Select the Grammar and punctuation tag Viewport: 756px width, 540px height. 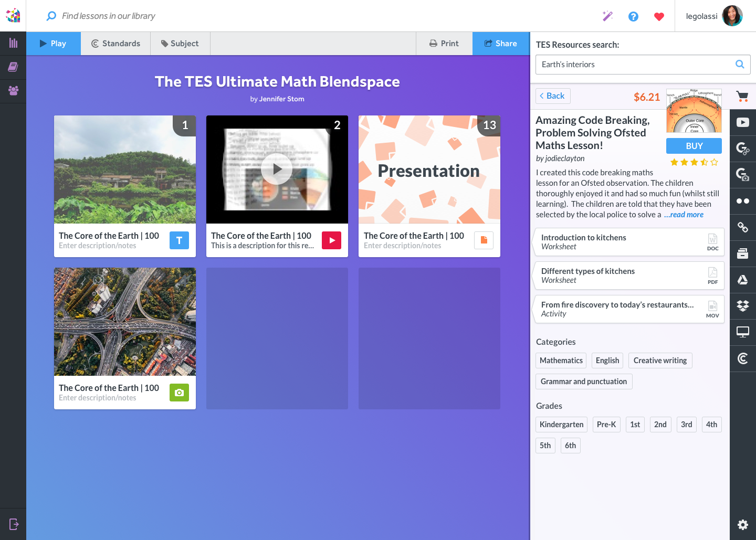pyautogui.click(x=584, y=382)
